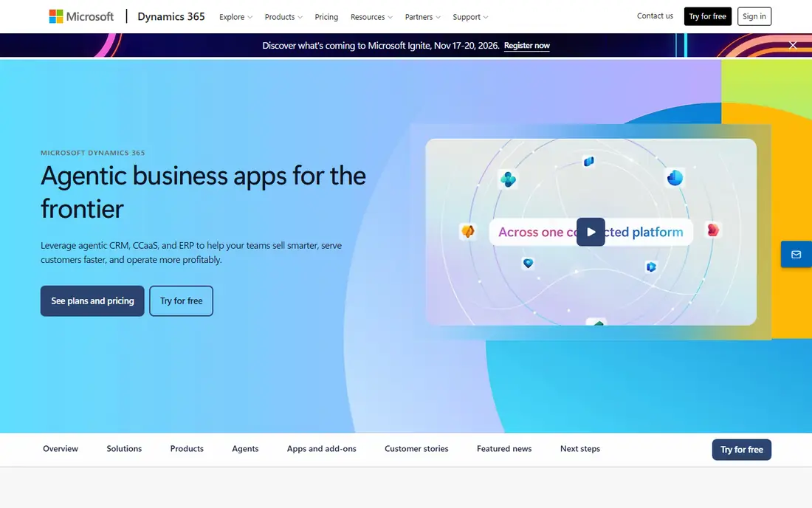
Task: Open the floating email contact icon
Action: click(x=796, y=254)
